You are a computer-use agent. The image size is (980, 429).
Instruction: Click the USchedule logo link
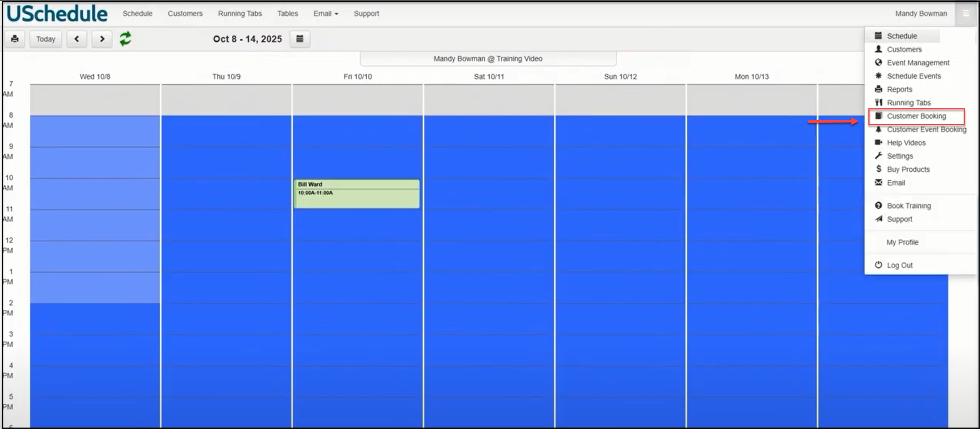coord(57,14)
